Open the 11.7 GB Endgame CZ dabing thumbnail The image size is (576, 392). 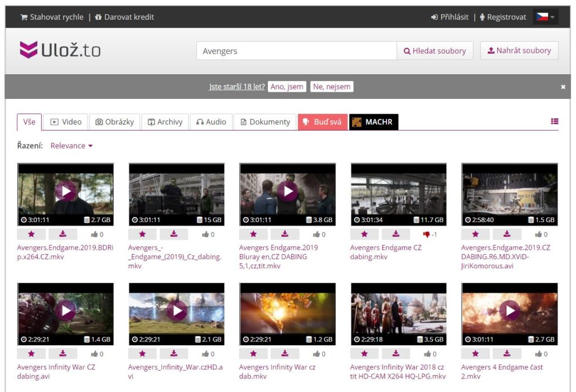coord(399,195)
